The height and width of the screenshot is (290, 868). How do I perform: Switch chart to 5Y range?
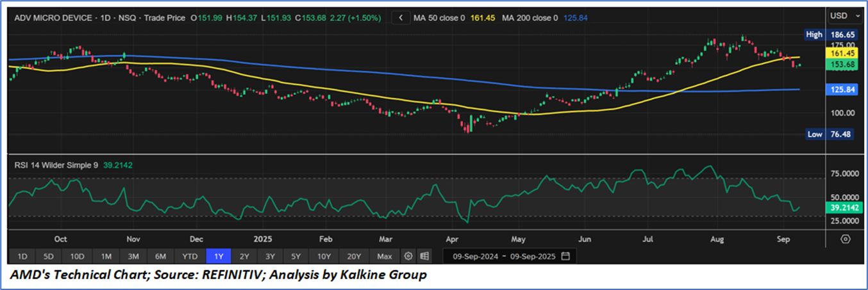coord(296,256)
